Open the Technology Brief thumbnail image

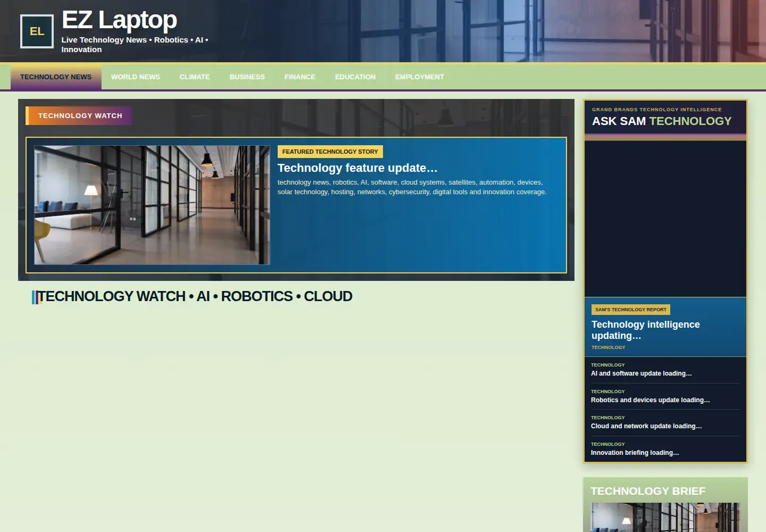665,518
